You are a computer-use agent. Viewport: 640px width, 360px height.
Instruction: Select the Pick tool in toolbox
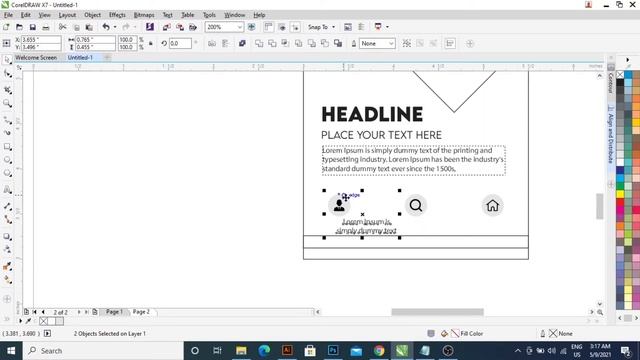7,60
